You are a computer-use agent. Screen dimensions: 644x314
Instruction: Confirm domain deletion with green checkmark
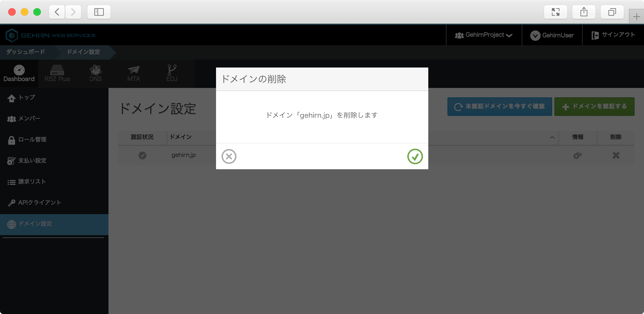415,156
